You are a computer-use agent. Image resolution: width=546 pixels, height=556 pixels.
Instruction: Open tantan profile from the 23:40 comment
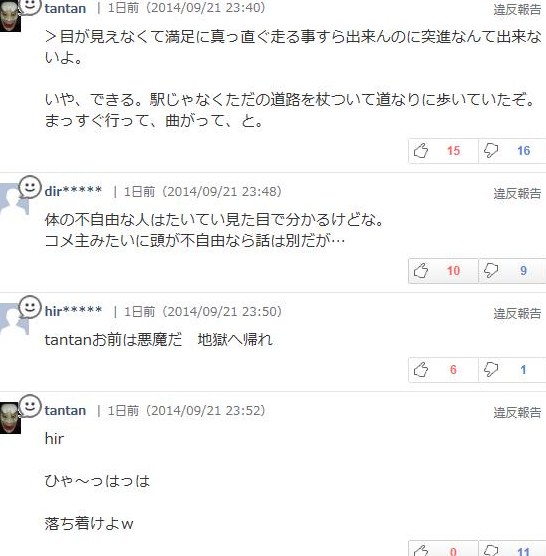click(x=65, y=8)
